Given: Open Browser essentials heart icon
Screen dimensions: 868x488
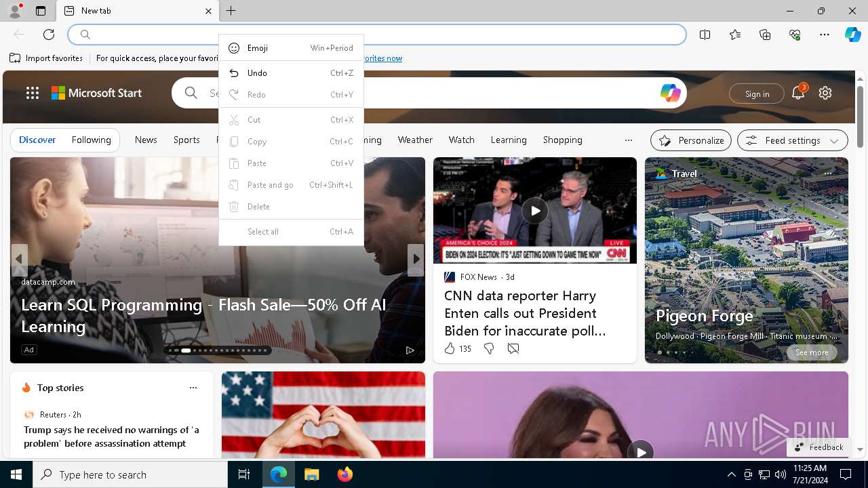Looking at the screenshot, I should click(x=795, y=35).
